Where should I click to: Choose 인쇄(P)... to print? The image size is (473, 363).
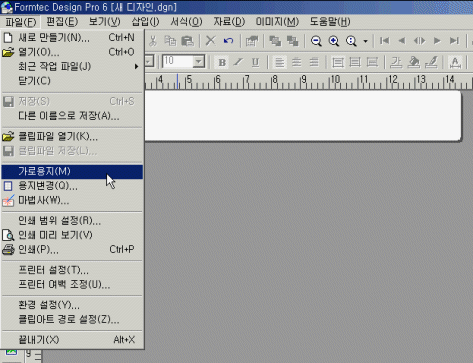pyautogui.click(x=72, y=249)
